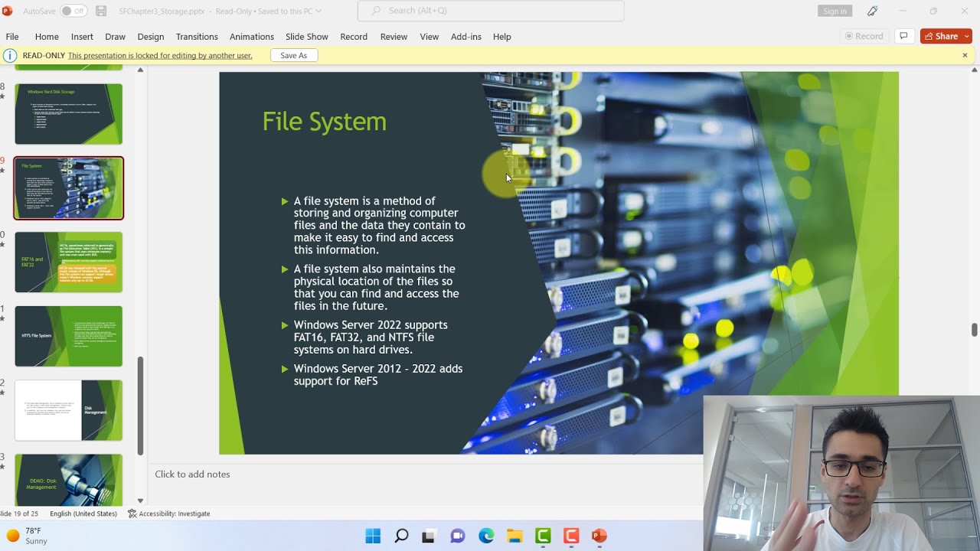The height and width of the screenshot is (551, 980).
Task: Open the green Camtasia taskbar icon
Action: pyautogui.click(x=543, y=536)
